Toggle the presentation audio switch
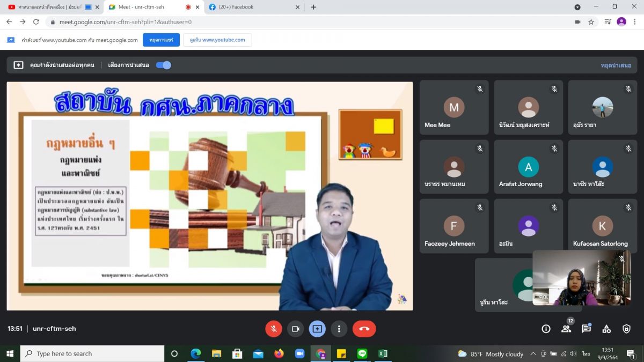The height and width of the screenshot is (362, 644). point(163,65)
